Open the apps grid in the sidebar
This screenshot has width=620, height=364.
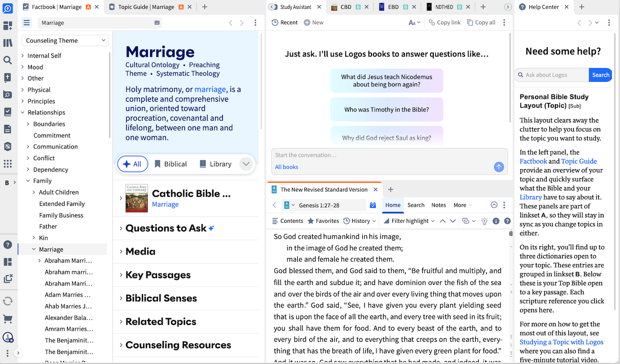click(x=8, y=164)
